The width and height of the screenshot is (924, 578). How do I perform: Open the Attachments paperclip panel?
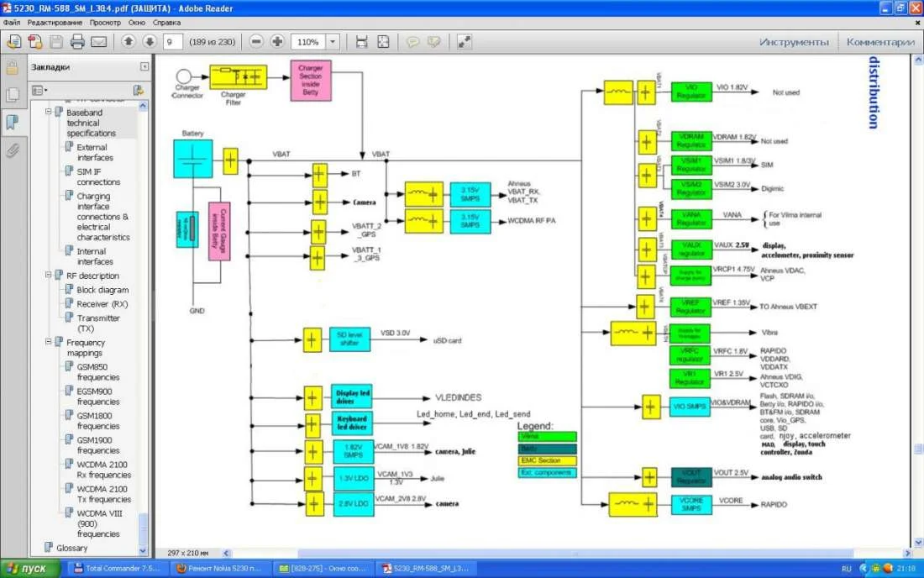pyautogui.click(x=12, y=150)
